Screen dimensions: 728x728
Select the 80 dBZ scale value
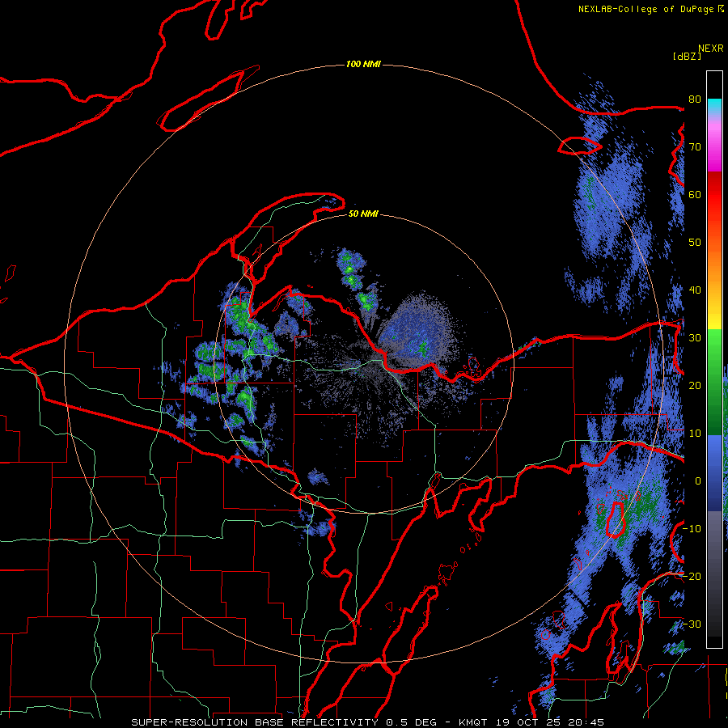tap(695, 99)
